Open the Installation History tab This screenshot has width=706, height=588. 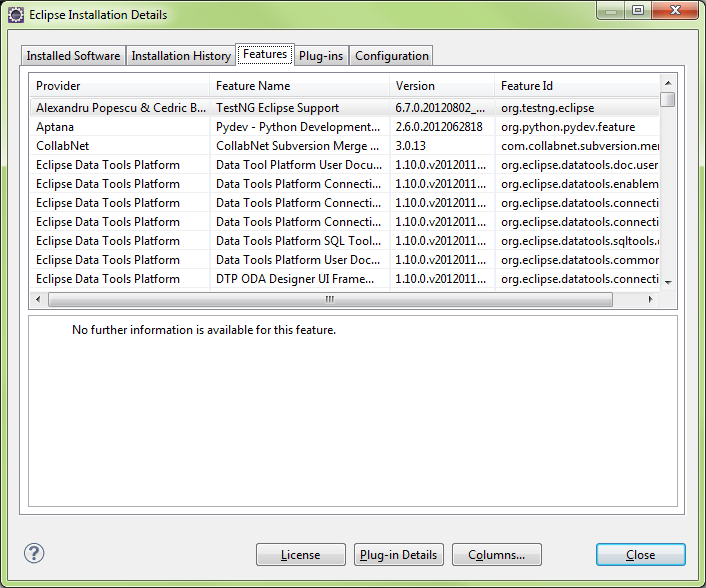(x=181, y=56)
